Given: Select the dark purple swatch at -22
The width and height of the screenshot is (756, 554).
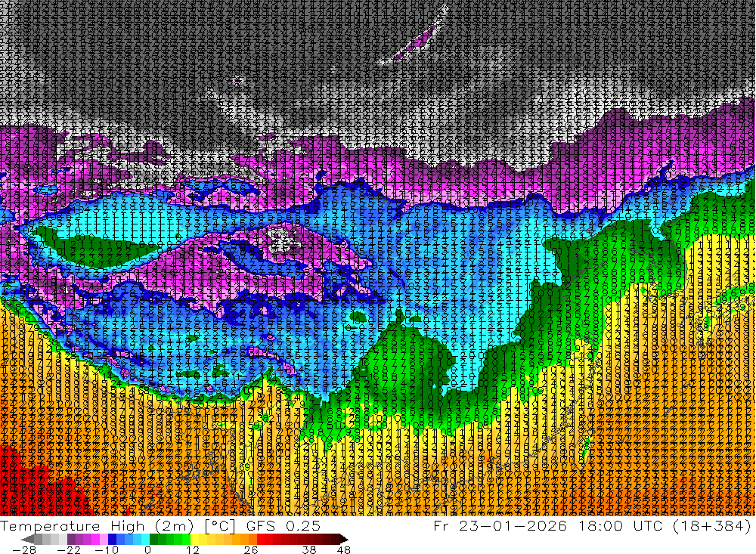Looking at the screenshot, I should tap(71, 539).
